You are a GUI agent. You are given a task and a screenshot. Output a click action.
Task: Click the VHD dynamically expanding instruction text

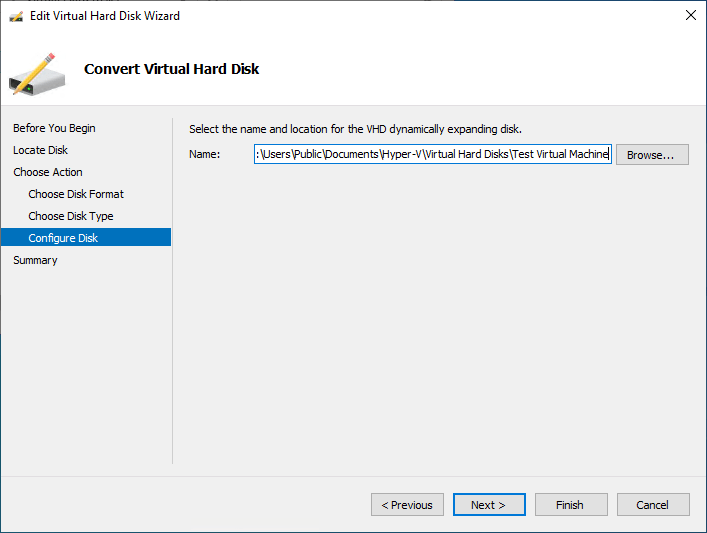[355, 129]
